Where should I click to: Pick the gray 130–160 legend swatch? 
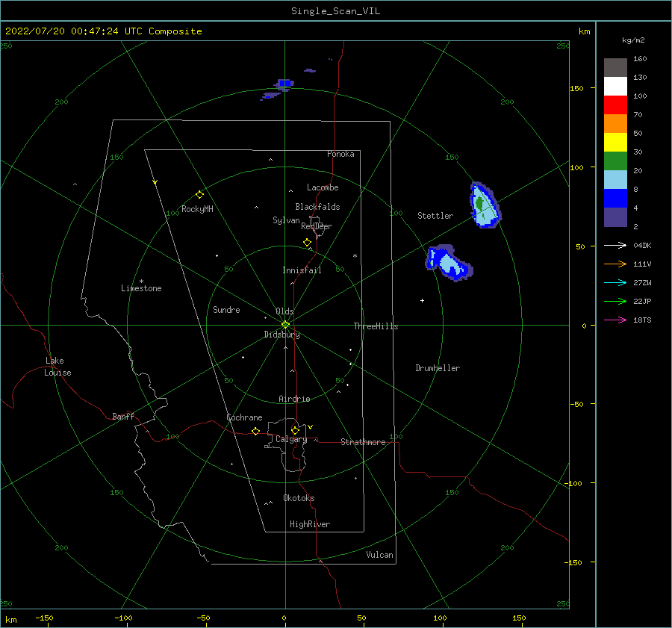tap(615, 68)
